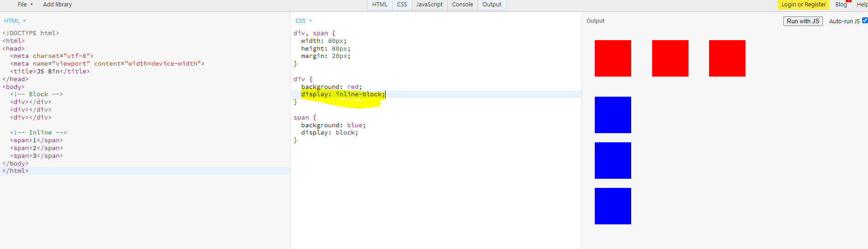Click the '<!-- Block -->' comment line
868x249 pixels.
36,94
